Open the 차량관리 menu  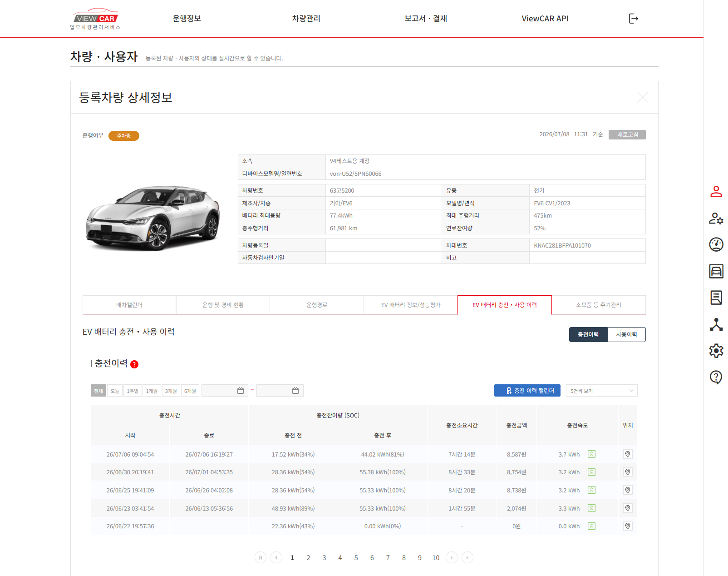point(306,19)
